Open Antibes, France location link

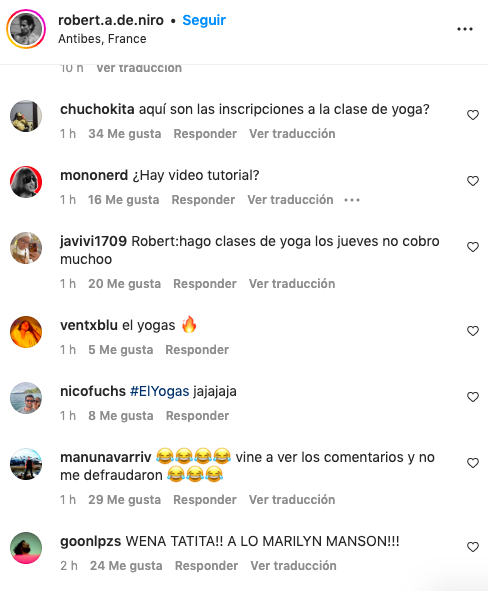pyautogui.click(x=102, y=38)
